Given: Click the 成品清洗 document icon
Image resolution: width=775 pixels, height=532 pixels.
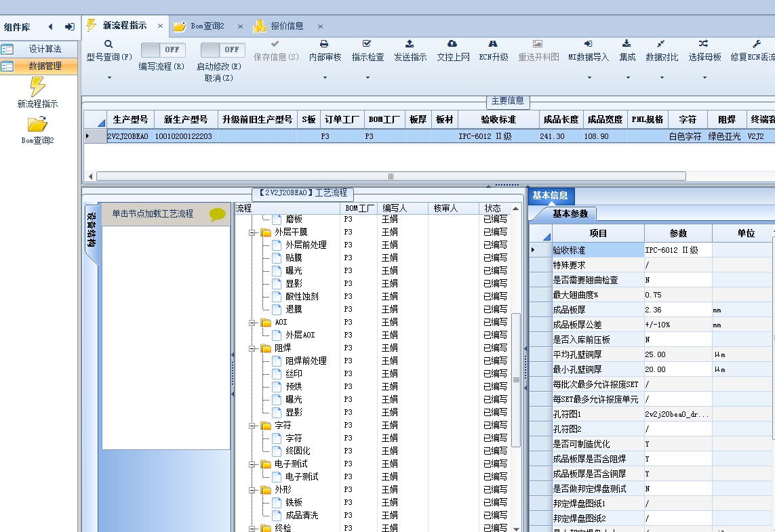Looking at the screenshot, I should [x=277, y=515].
